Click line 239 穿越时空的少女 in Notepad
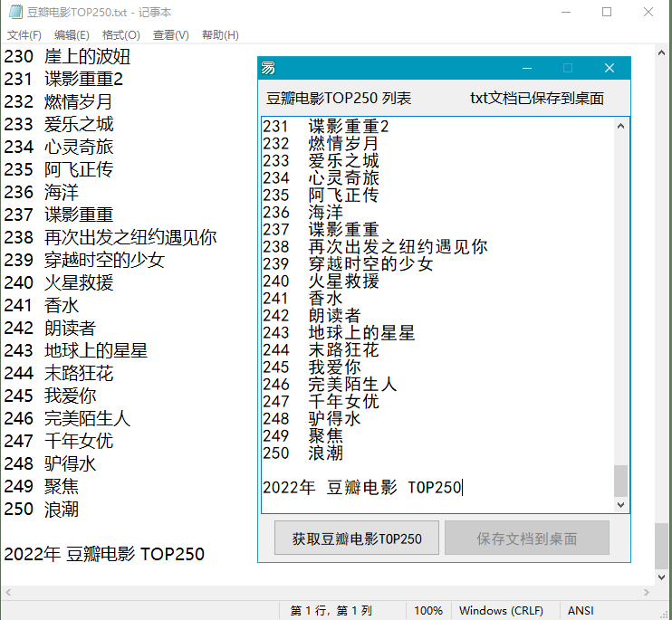The height and width of the screenshot is (620, 672). pos(84,261)
